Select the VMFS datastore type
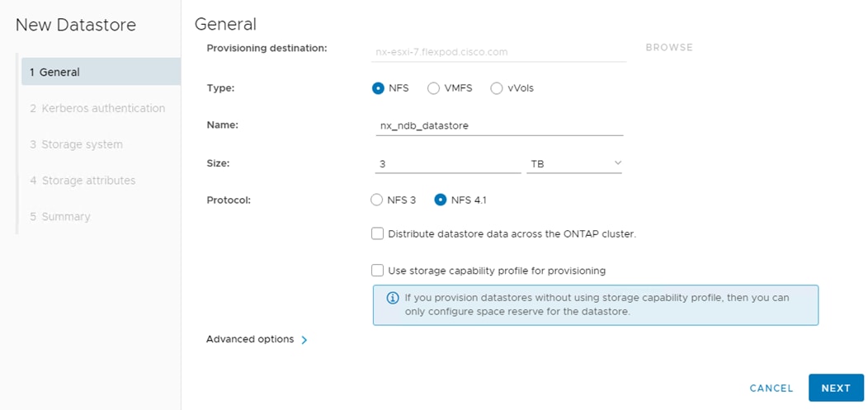The height and width of the screenshot is (410, 868). [x=434, y=88]
